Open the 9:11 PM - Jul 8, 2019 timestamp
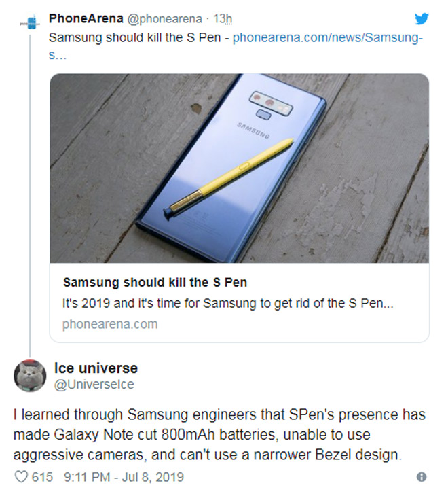 pos(124,477)
